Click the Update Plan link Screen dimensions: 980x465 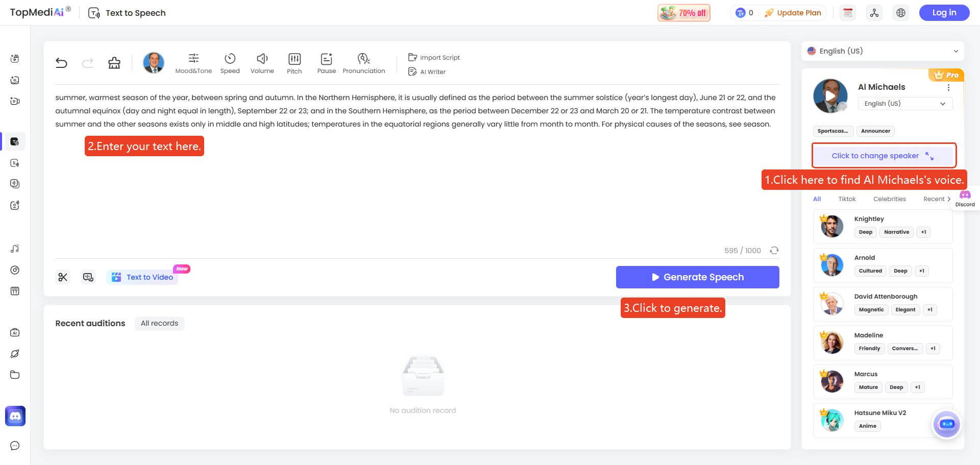(793, 13)
